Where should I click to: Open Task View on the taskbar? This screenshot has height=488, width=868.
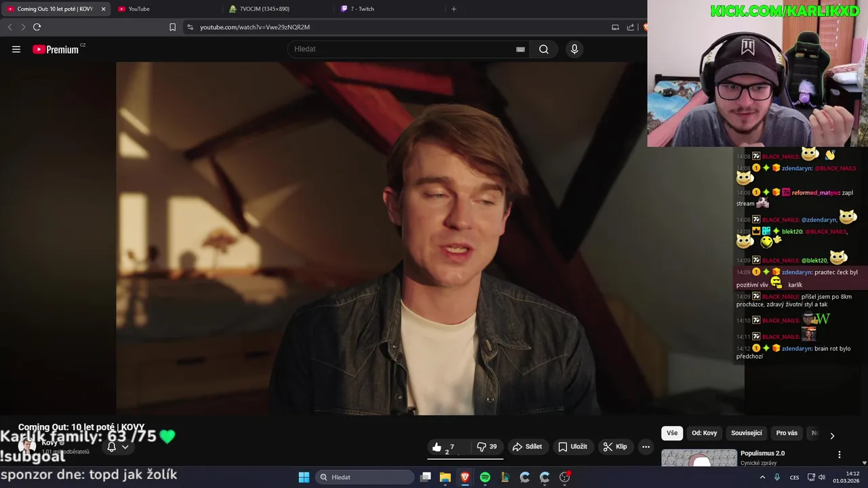(425, 477)
